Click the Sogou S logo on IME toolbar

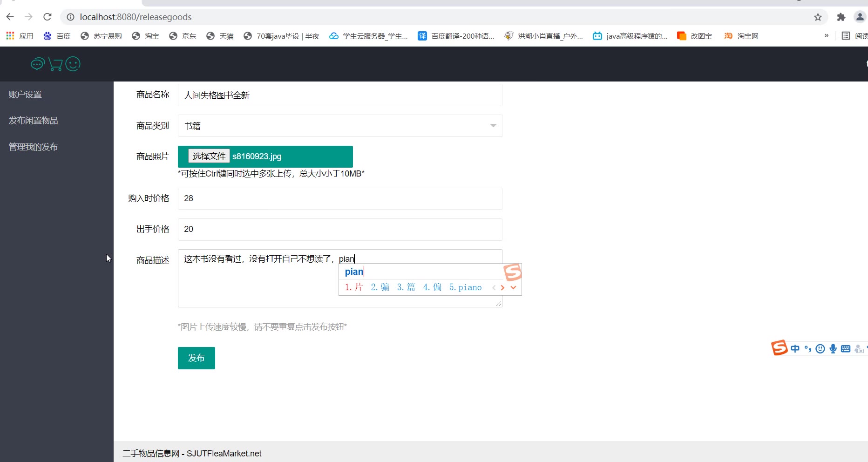point(779,347)
